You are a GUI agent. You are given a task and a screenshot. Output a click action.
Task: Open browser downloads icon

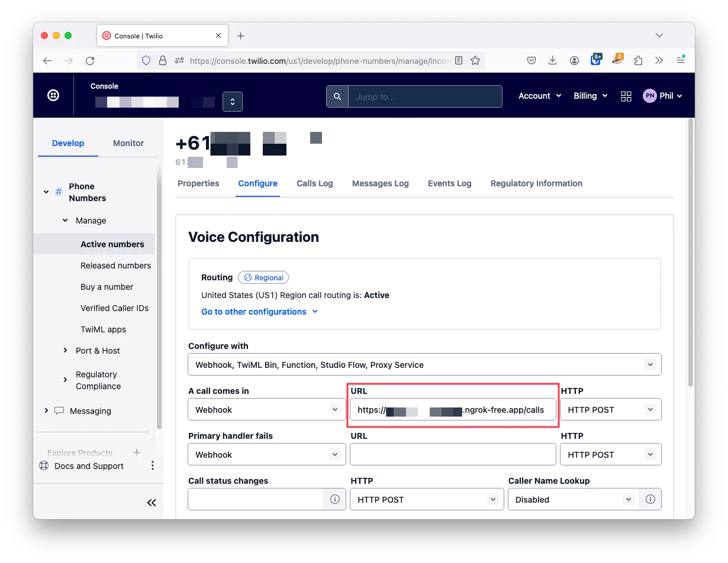[x=553, y=60]
